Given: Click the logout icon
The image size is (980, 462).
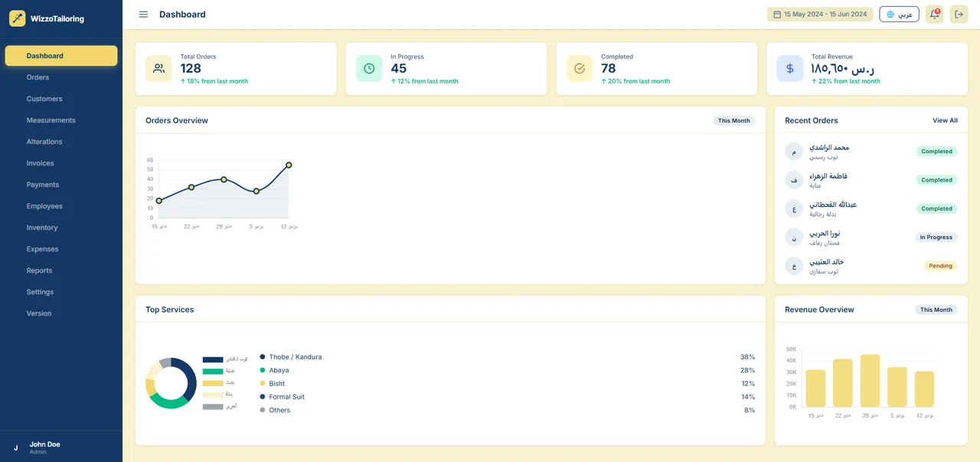Looking at the screenshot, I should (x=959, y=15).
